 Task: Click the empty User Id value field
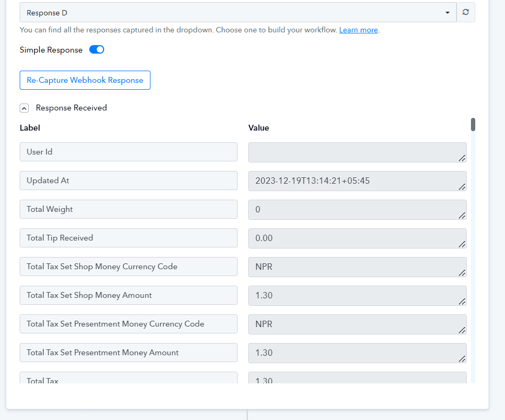tap(358, 152)
